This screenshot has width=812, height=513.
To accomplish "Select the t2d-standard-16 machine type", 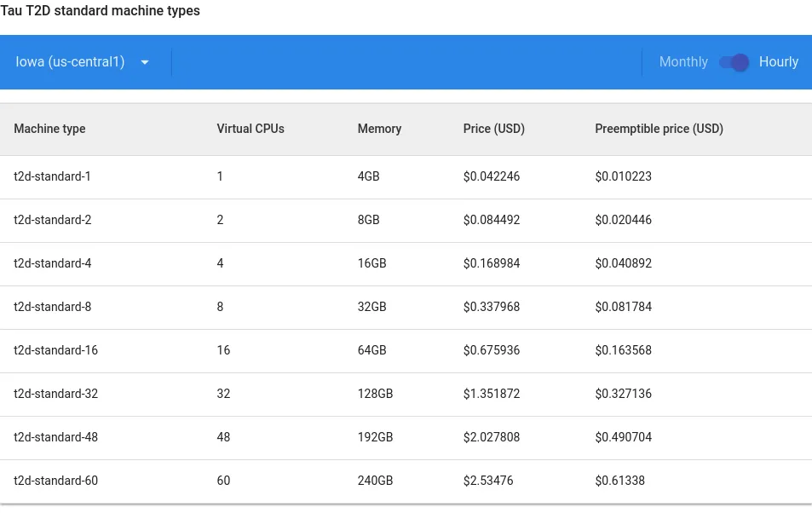I will click(55, 350).
